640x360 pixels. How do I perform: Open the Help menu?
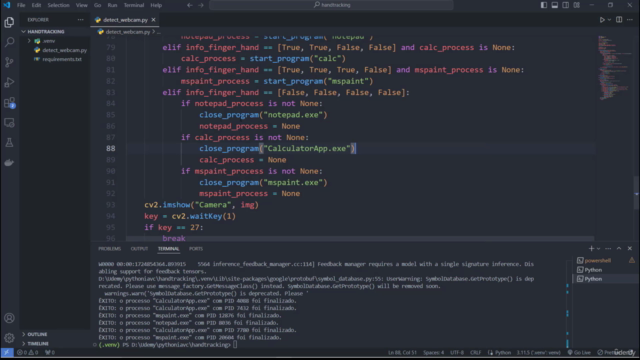[156, 5]
